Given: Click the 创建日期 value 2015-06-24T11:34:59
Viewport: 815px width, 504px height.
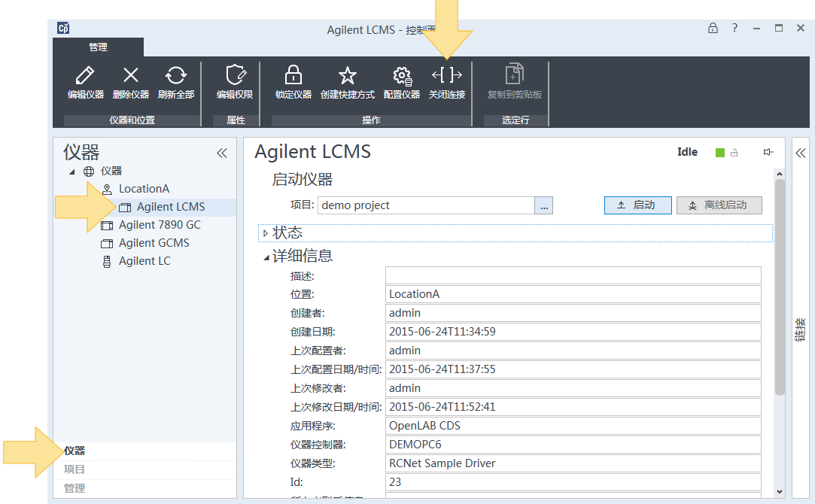Looking at the screenshot, I should (573, 332).
